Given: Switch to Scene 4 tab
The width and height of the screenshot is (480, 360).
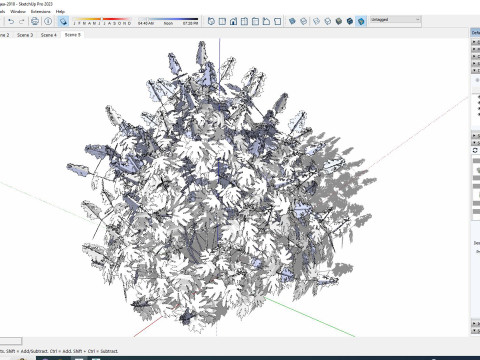Looking at the screenshot, I should pos(49,35).
